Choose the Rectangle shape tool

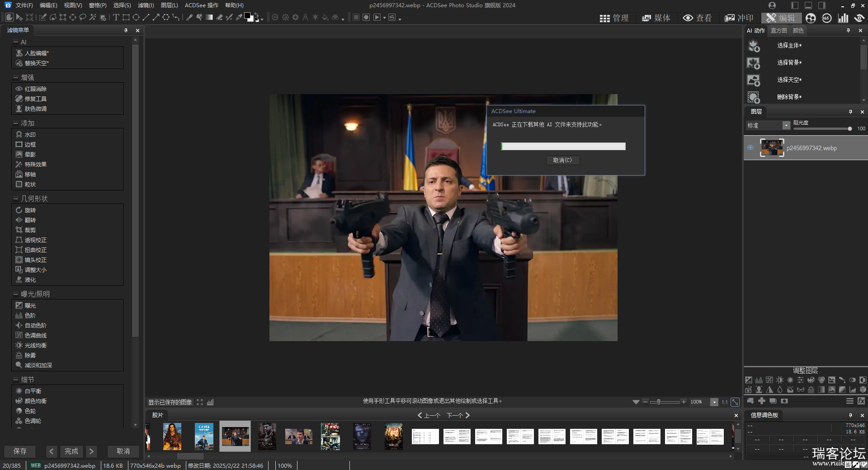[x=126, y=17]
